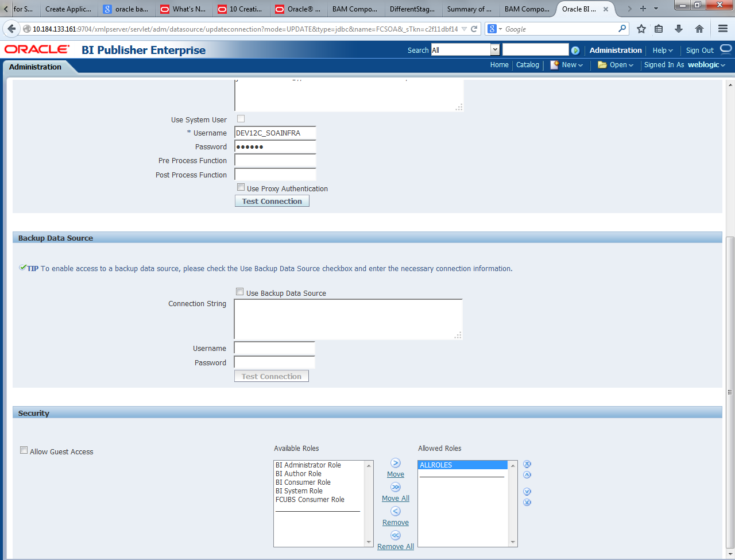Click the main Password field
735x560 pixels.
tap(276, 146)
